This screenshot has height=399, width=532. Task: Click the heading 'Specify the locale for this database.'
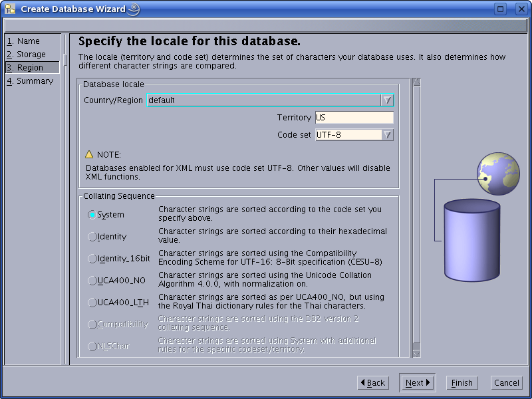[x=190, y=41]
